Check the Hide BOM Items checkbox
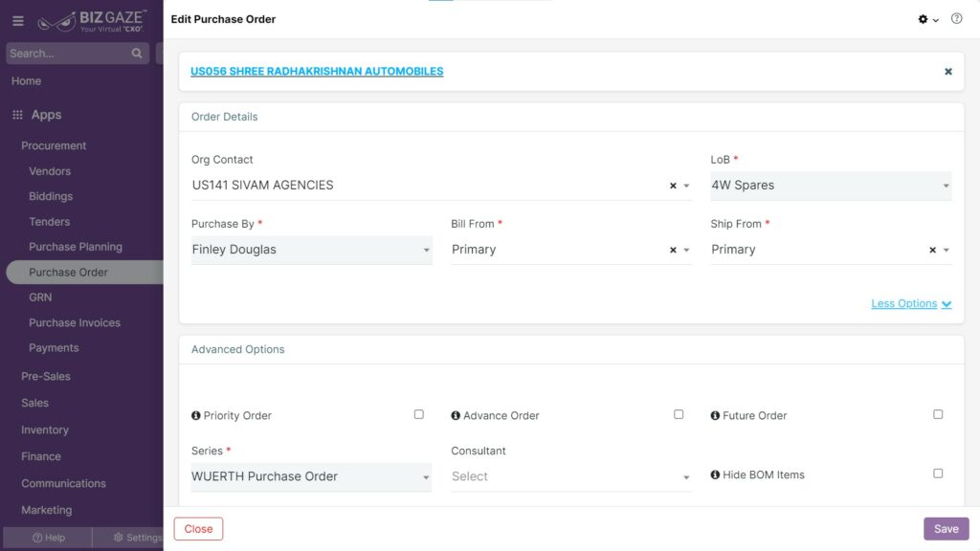 [938, 474]
